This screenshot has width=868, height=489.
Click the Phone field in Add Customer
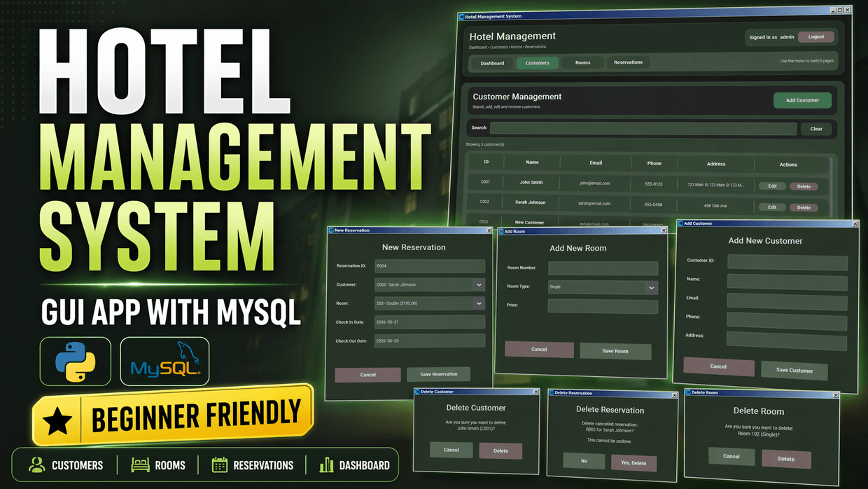click(787, 320)
